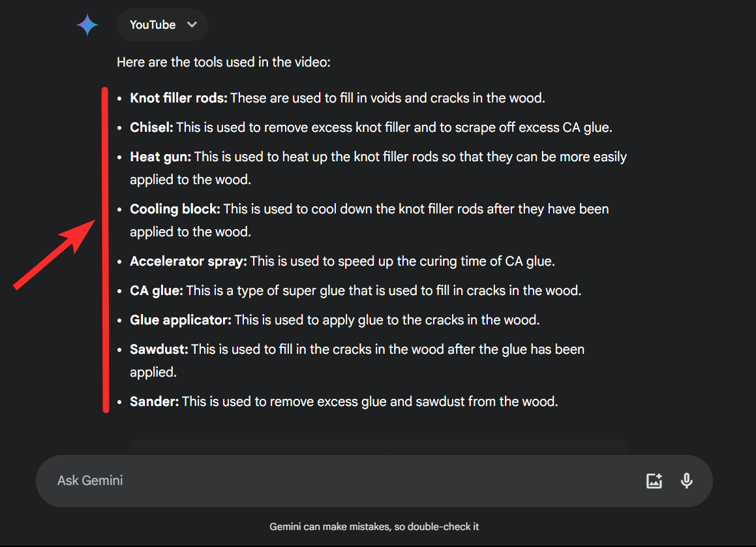Select the "Chisel" bullet label
756x547 pixels.
coord(151,127)
